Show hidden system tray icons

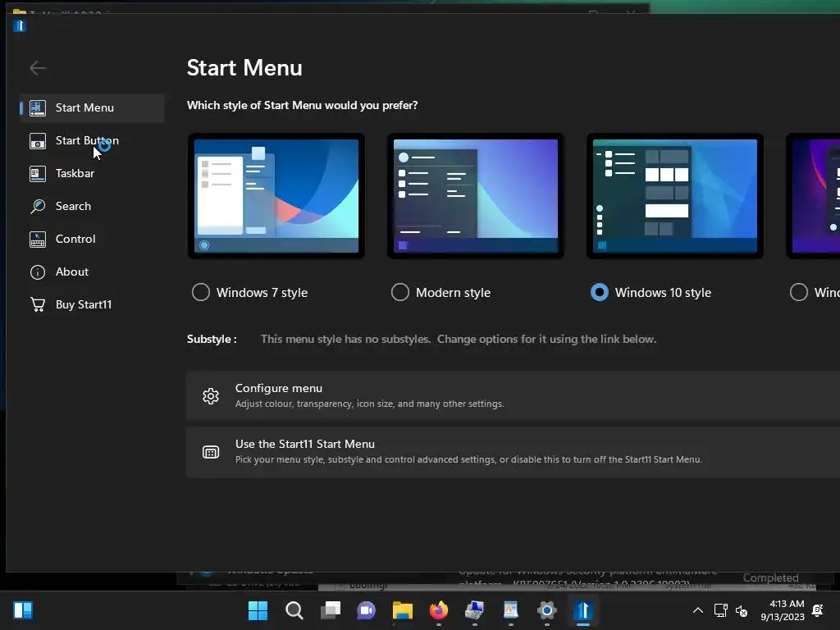pos(698,610)
